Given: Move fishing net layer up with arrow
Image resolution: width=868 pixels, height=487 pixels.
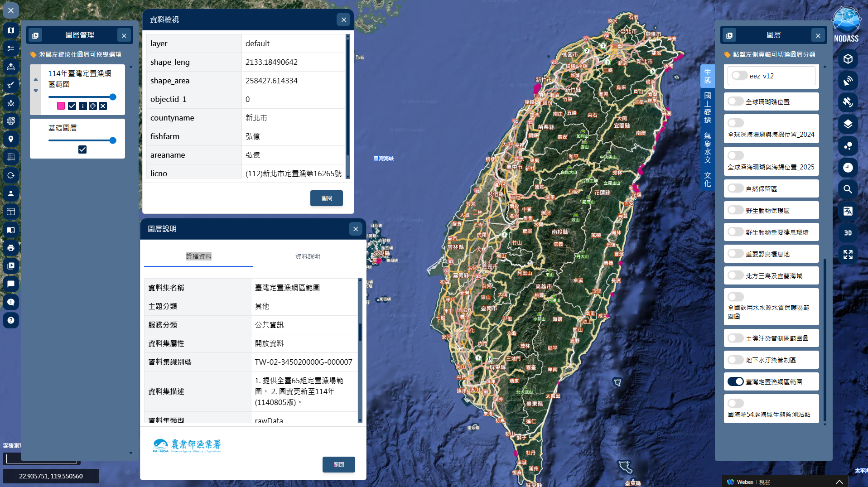Looking at the screenshot, I should [36, 80].
